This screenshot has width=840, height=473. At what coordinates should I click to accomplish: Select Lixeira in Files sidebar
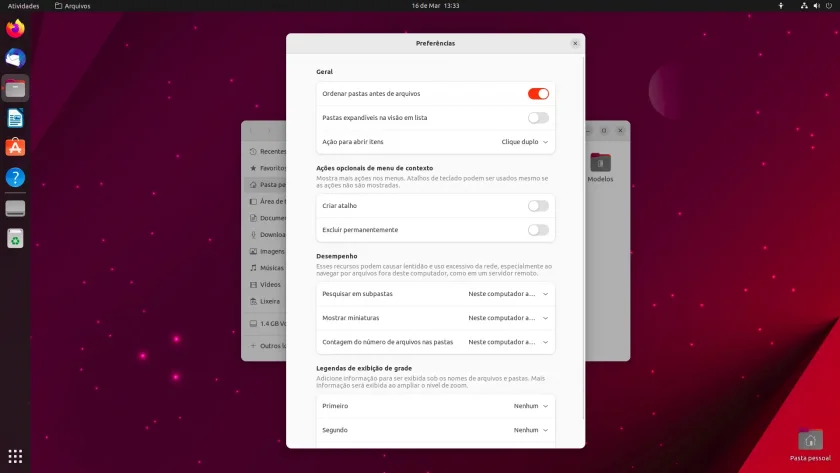pos(266,301)
